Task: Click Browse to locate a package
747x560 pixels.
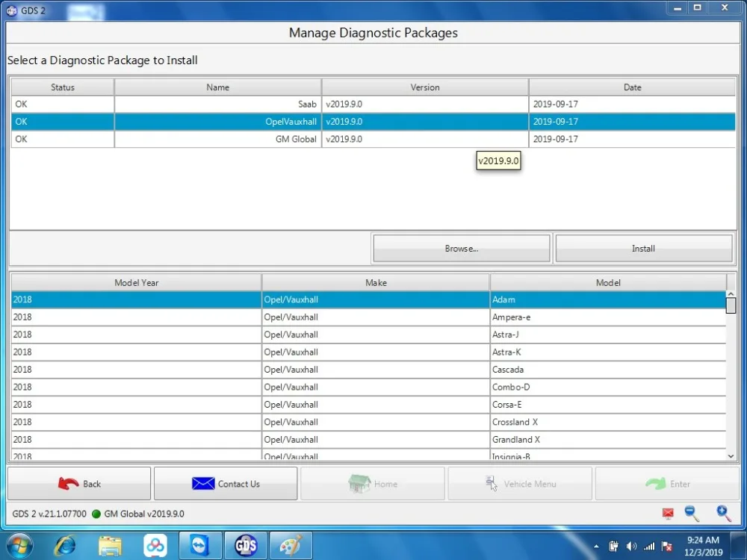Action: pos(461,248)
